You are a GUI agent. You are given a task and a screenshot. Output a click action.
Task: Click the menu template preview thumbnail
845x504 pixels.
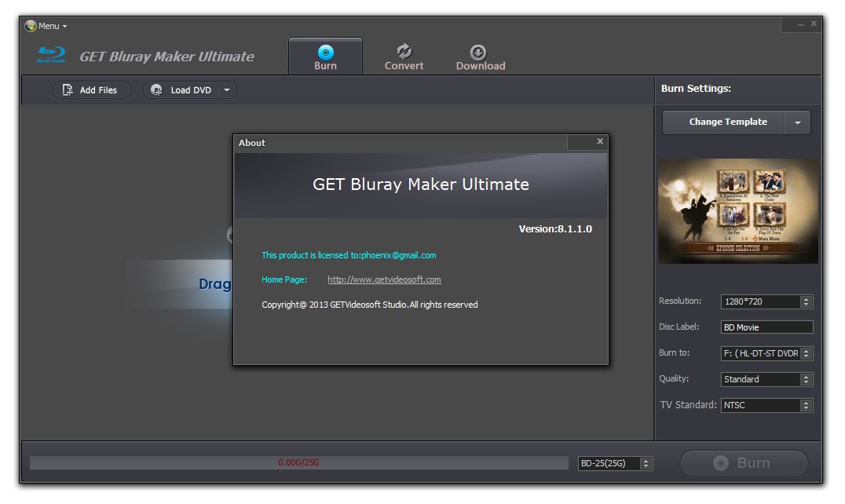click(737, 211)
